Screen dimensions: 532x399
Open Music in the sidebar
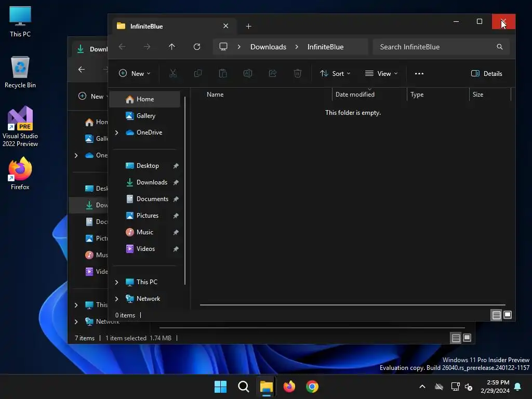click(145, 232)
